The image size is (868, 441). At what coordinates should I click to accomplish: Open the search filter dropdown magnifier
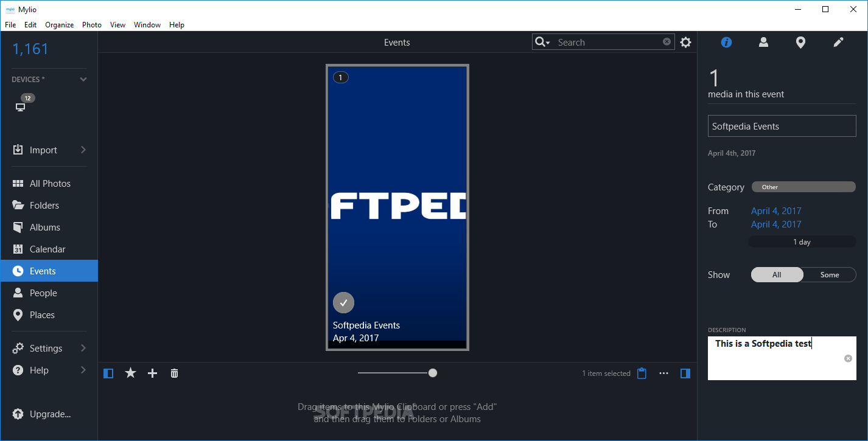point(542,42)
